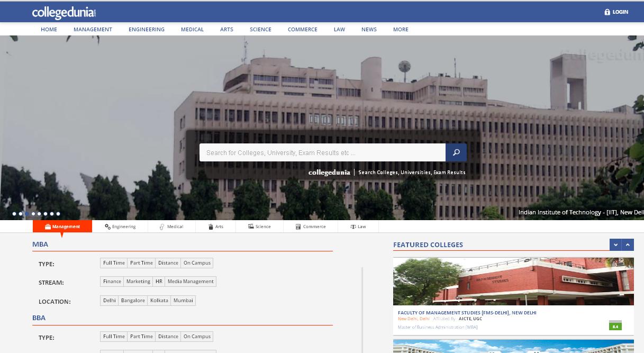Choose Full Time under MBA type
The image size is (644, 353).
pos(114,263)
